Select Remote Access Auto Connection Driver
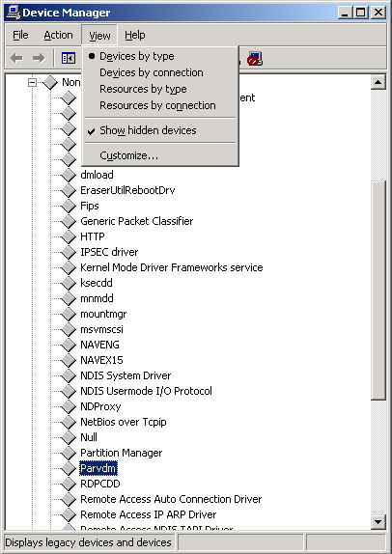Viewport: 392px width, 554px height. point(171,499)
